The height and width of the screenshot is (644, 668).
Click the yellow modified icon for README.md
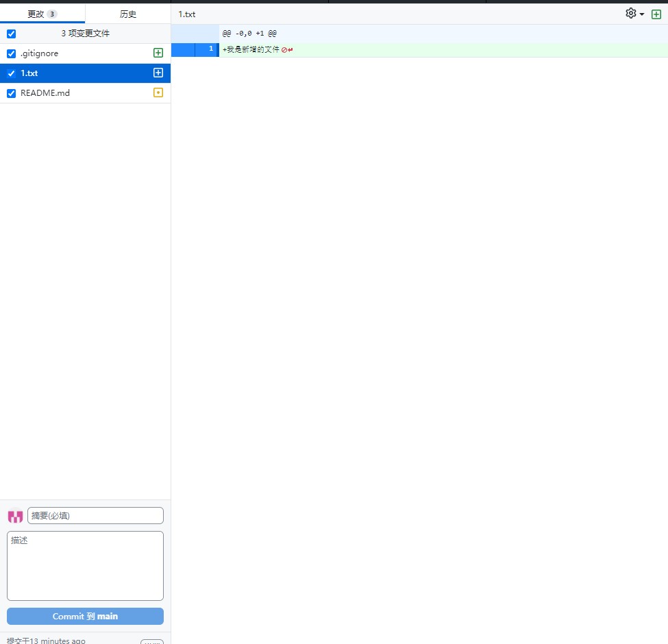[158, 93]
